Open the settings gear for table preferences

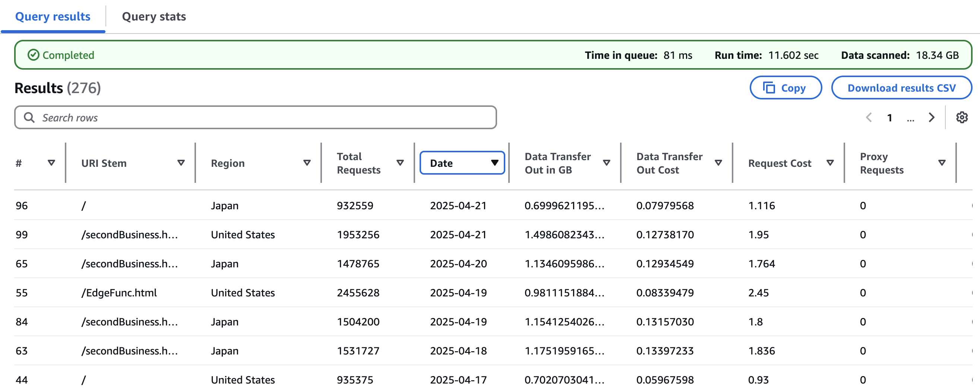(962, 117)
